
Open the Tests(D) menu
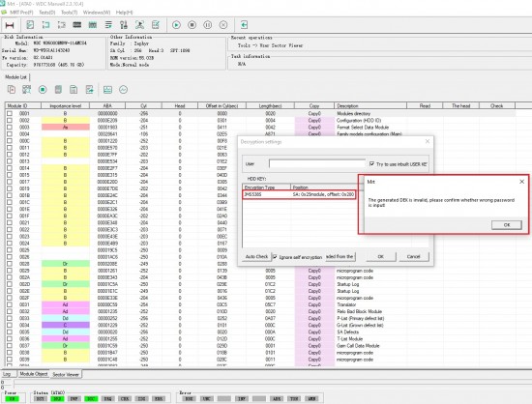coord(46,13)
